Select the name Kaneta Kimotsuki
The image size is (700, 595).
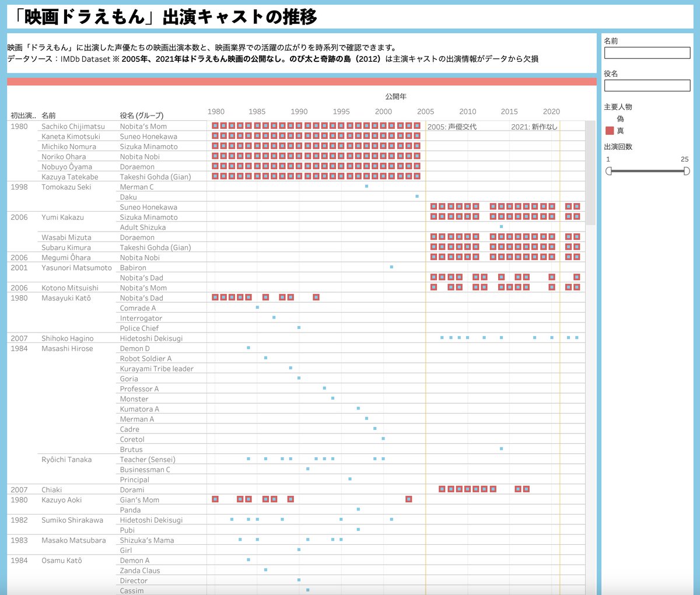[x=71, y=136]
